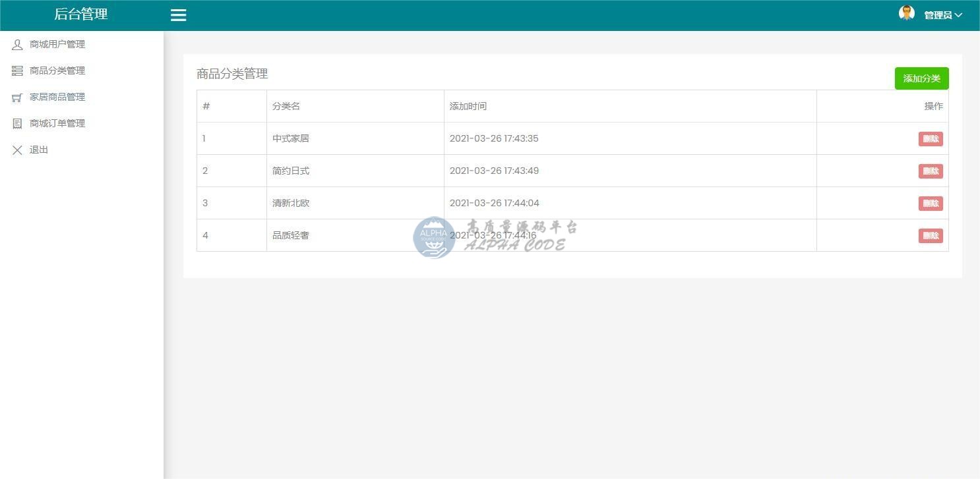Delete the 中式家居 category
This screenshot has width=980, height=479.
pos(930,139)
